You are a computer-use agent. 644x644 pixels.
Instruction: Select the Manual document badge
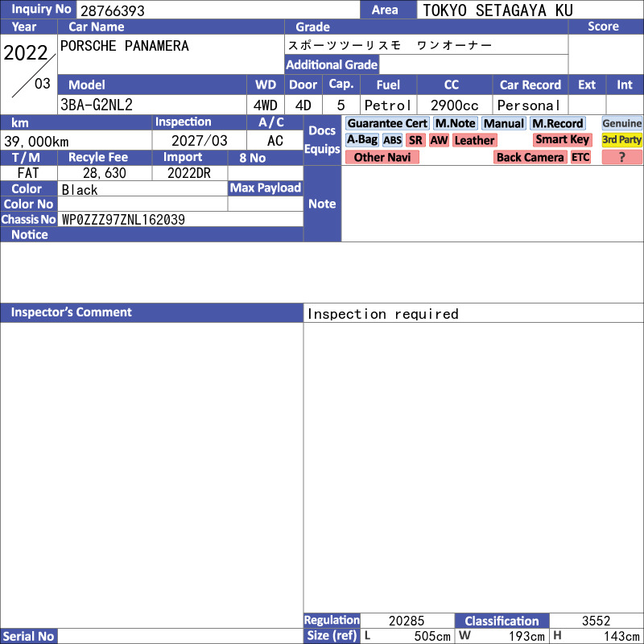504,123
